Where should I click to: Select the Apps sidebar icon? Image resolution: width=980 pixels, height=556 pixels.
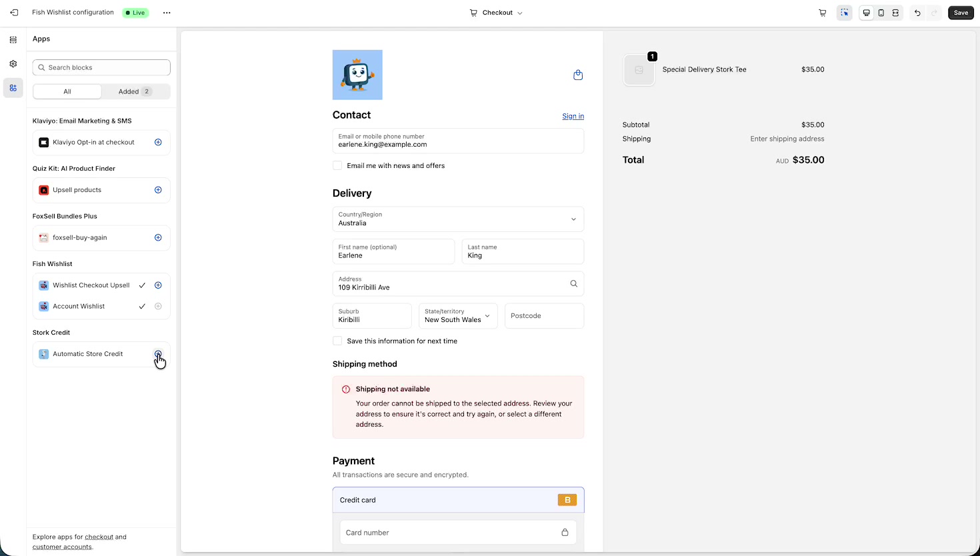(x=13, y=87)
